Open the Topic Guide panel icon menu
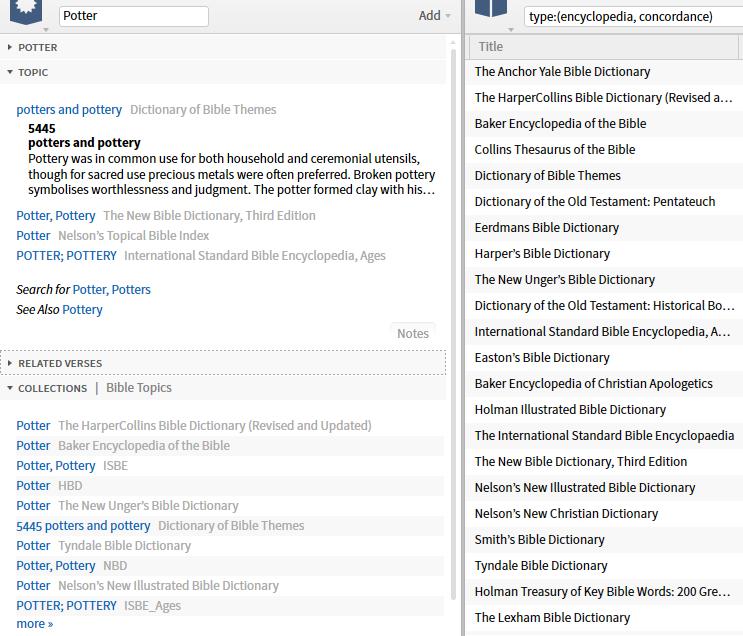 click(26, 12)
